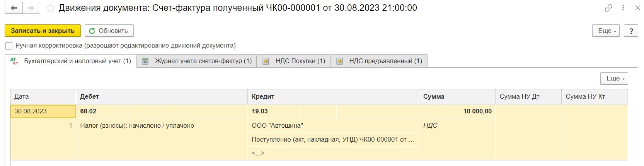Viewport: 644px width, 166px height.
Task: Click the Дт/Кт icon on accounting tab
Action: 14,61
